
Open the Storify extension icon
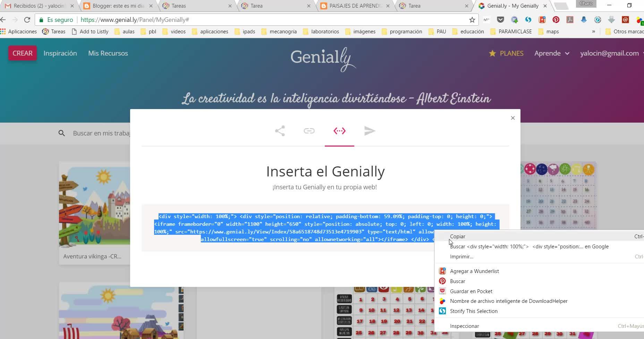(x=528, y=20)
